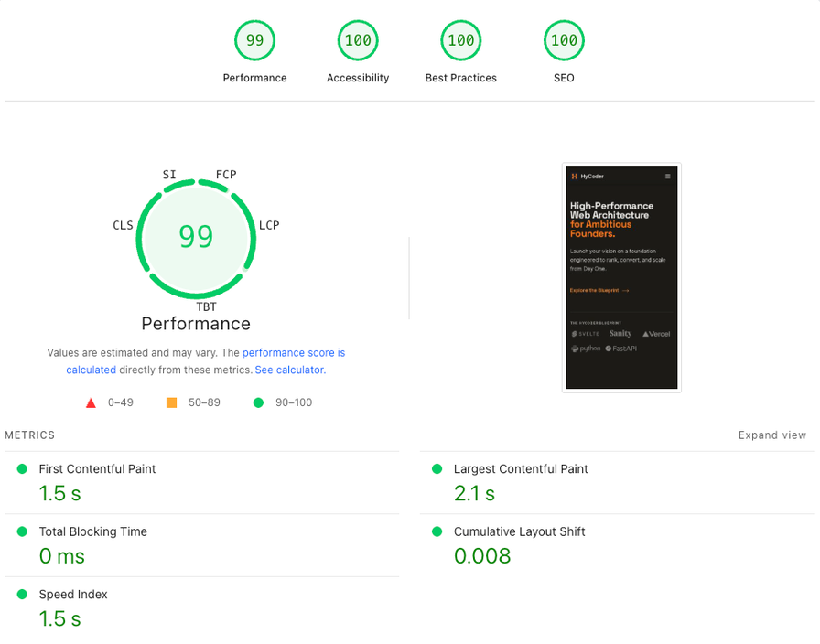Select the FCP label on the gauge

point(225,174)
